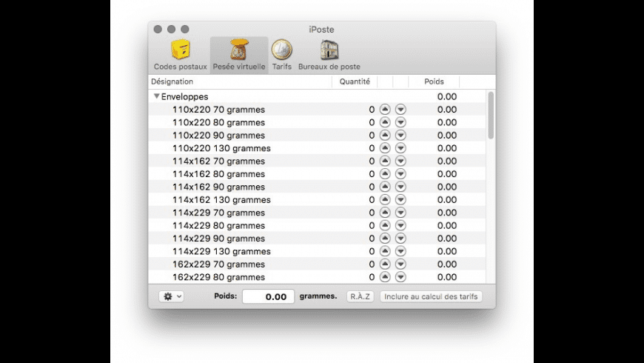Click the Quantité column header
The height and width of the screenshot is (363, 644).
coord(355,81)
